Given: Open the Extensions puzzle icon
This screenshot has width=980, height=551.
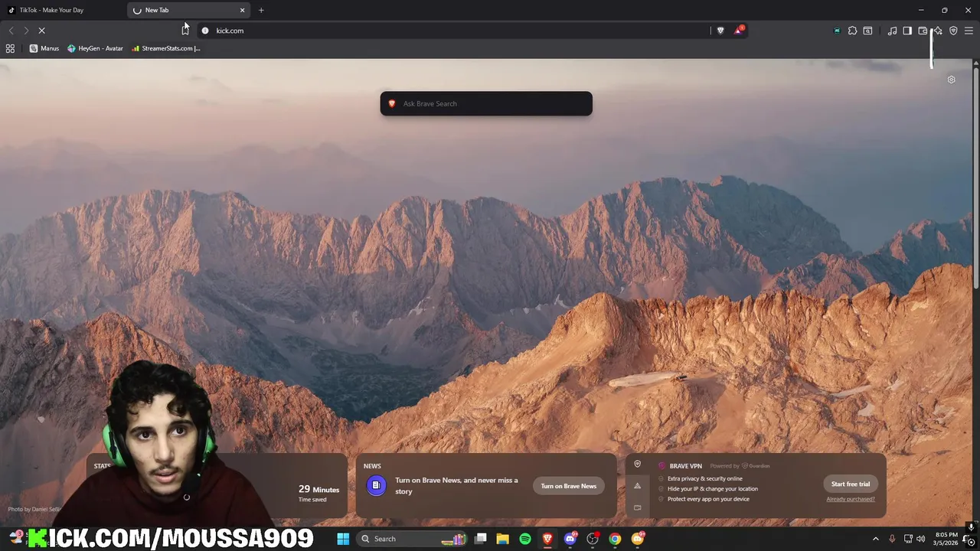Looking at the screenshot, I should click(x=852, y=31).
